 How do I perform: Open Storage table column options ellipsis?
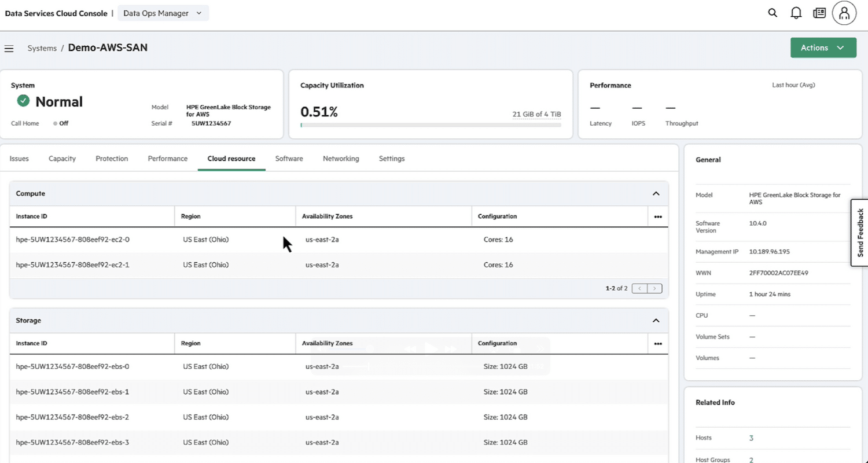pos(658,343)
